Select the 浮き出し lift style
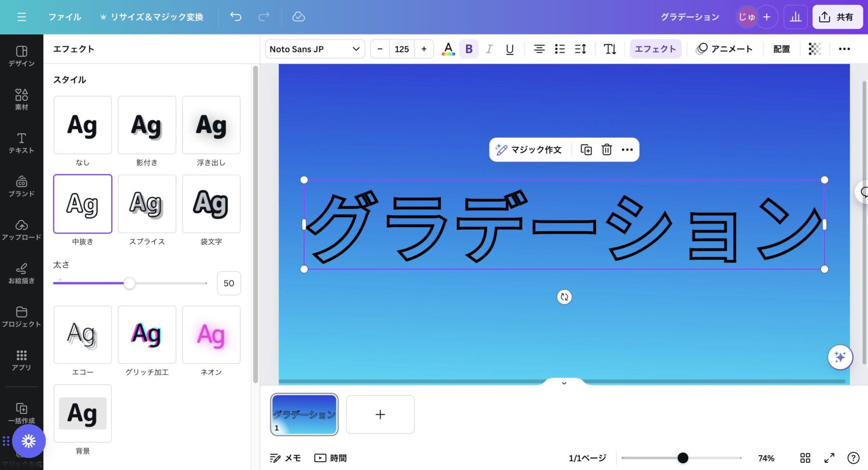The image size is (868, 470). 211,125
